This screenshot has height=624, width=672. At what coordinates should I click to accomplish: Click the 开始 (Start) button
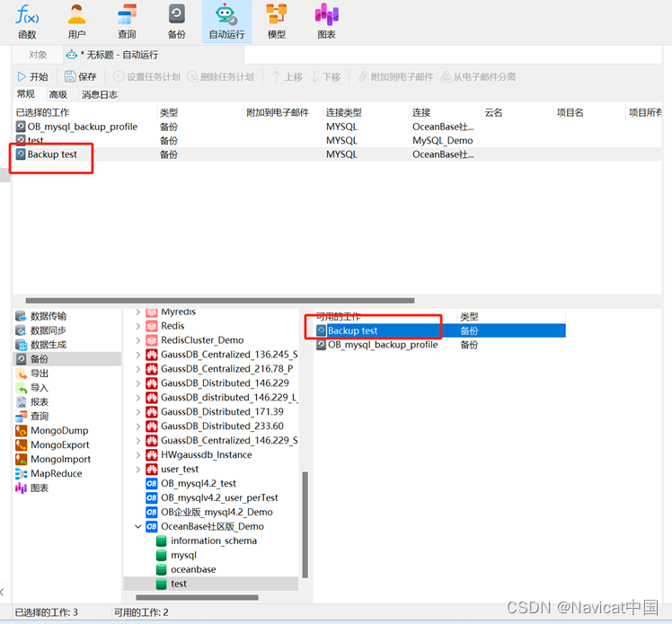32,76
